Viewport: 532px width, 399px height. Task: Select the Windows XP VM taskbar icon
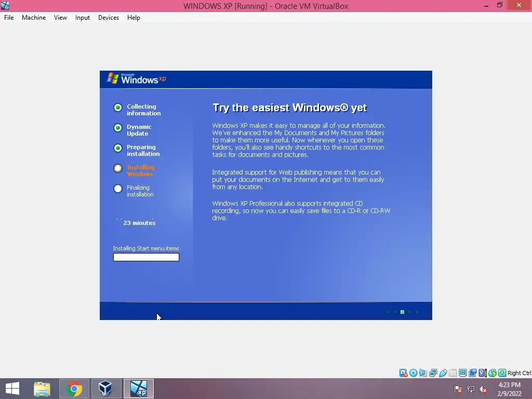click(x=138, y=389)
